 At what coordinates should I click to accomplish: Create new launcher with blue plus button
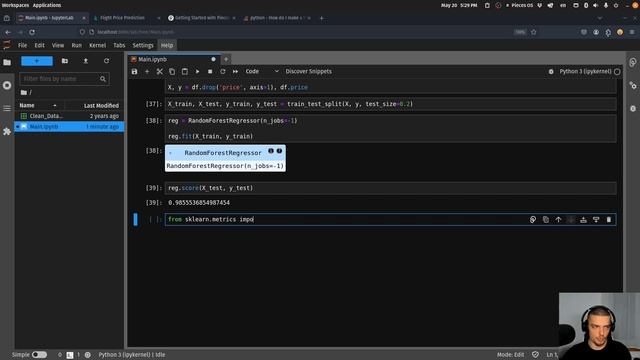pyautogui.click(x=37, y=61)
